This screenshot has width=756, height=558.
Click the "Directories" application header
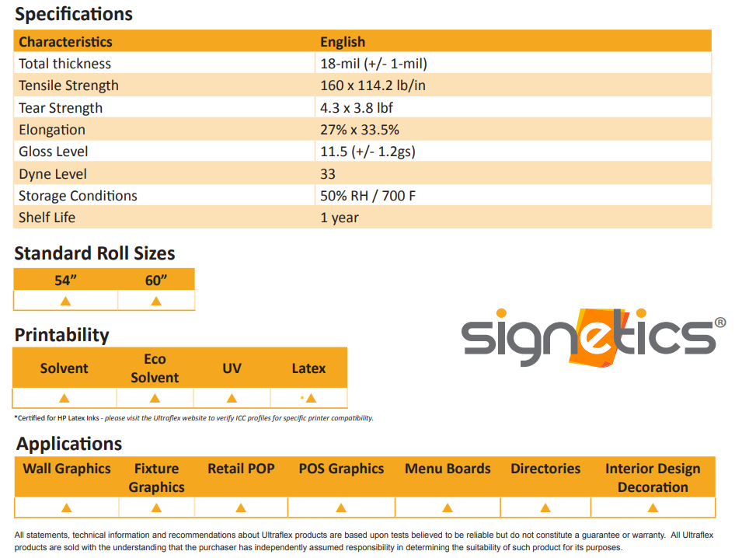[545, 469]
